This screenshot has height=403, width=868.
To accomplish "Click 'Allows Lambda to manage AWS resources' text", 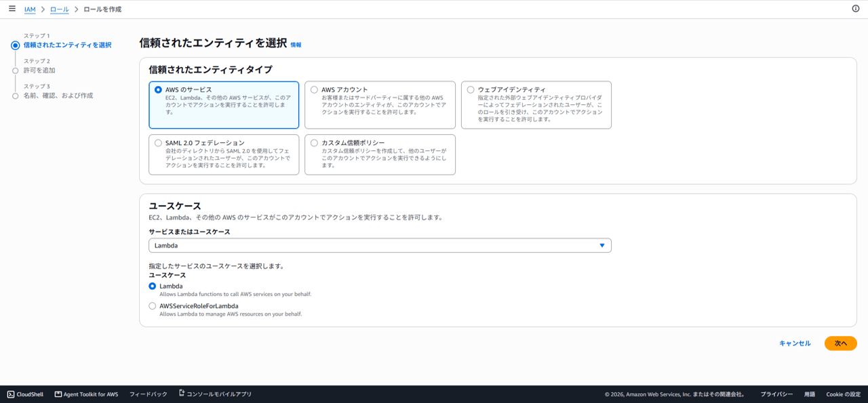I will click(x=231, y=314).
